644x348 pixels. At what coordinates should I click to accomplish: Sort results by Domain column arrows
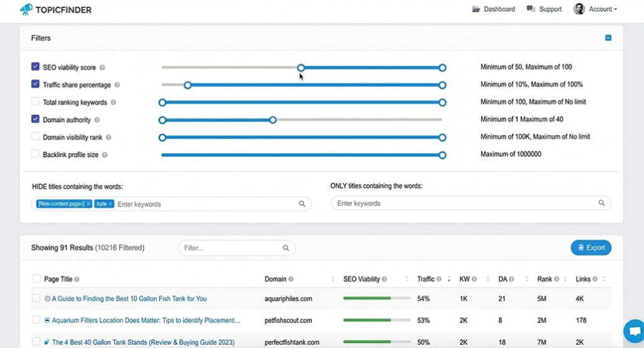[333, 279]
